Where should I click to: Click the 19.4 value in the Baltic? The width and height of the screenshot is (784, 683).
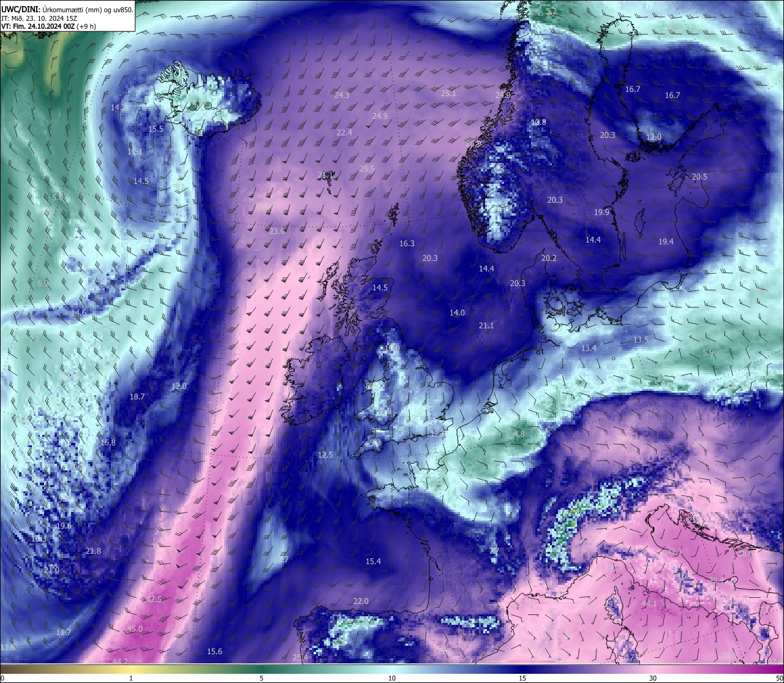click(x=666, y=242)
